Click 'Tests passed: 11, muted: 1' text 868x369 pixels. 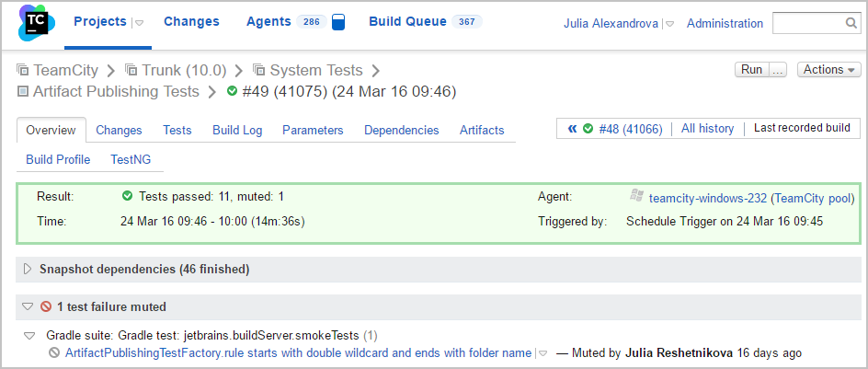pos(211,196)
